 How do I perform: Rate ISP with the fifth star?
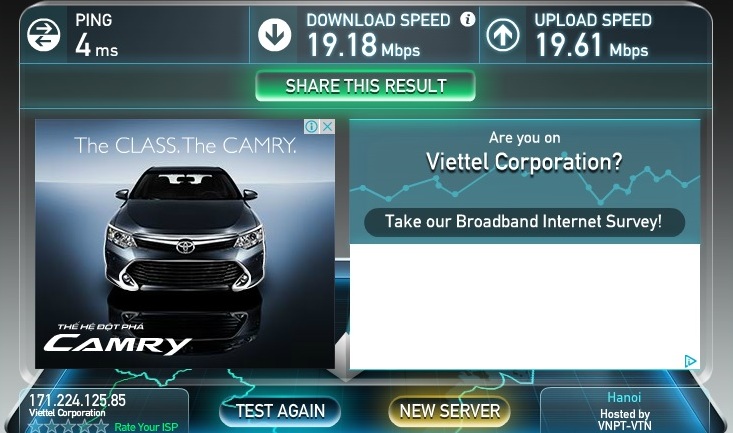[x=101, y=426]
